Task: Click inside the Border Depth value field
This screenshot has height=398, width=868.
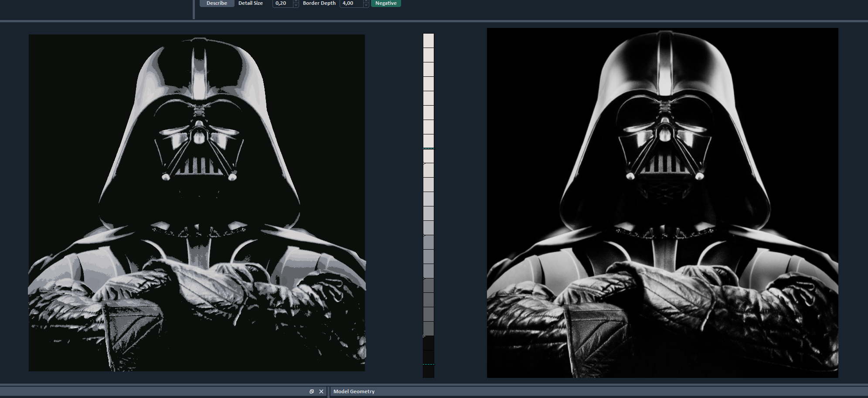Action: [351, 3]
